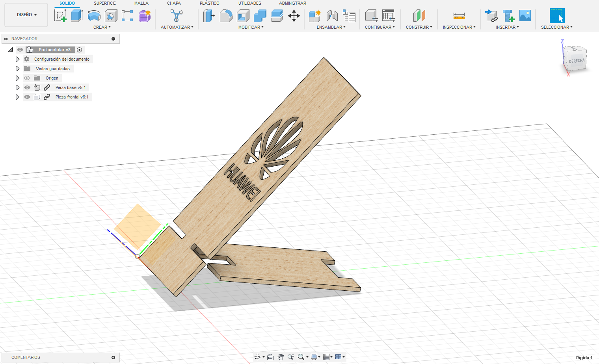Viewport: 599px width, 364px height.
Task: Open the DISEÑO workspace dropdown
Action: (26, 15)
